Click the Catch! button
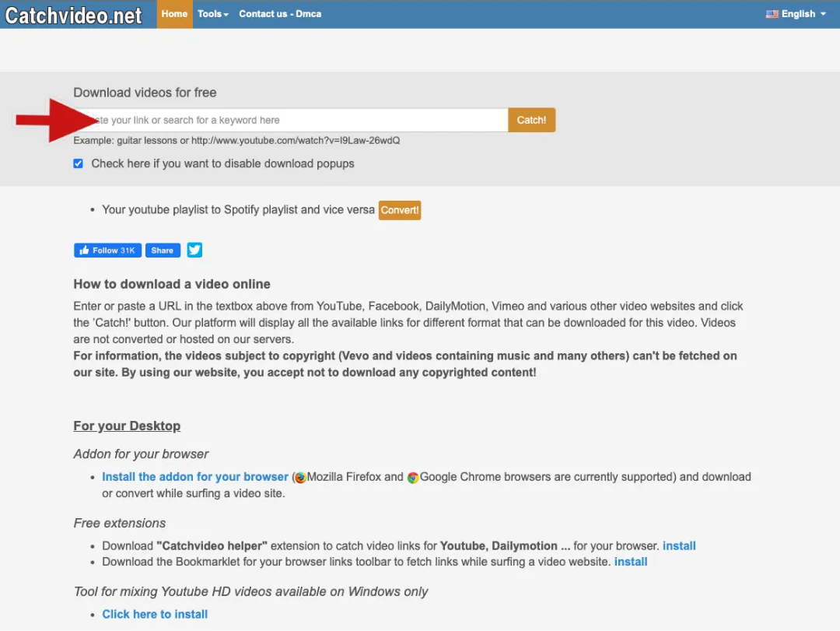This screenshot has height=631, width=840. click(x=531, y=120)
